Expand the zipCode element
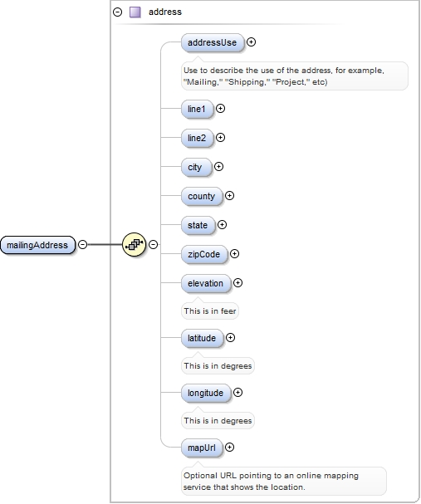The image size is (421, 504). point(235,254)
